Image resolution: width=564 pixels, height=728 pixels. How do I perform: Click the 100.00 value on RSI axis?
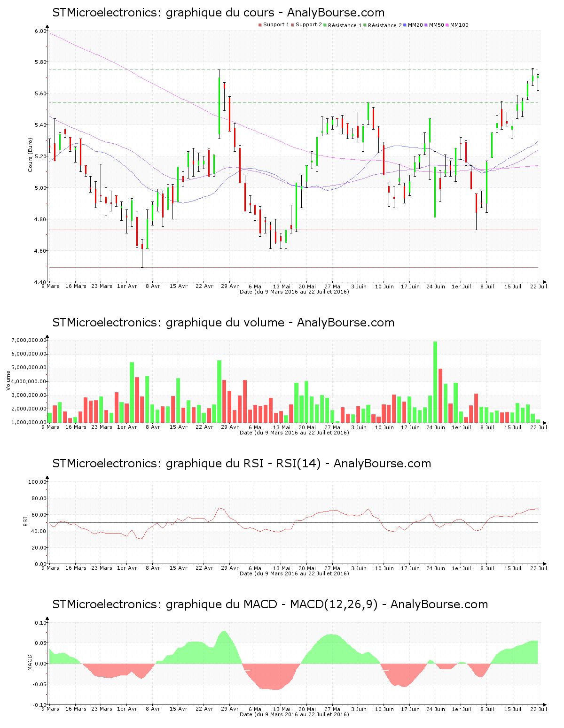38,482
